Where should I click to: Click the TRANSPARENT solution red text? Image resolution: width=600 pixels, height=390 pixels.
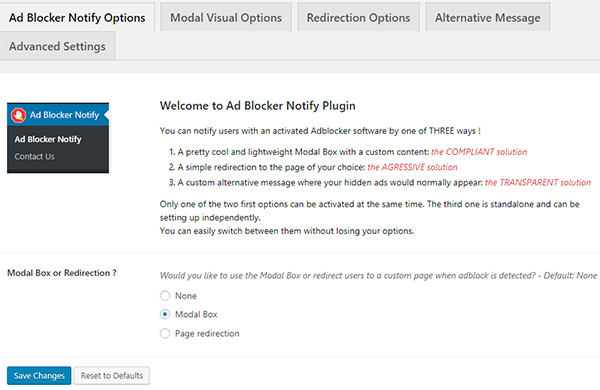coord(538,183)
